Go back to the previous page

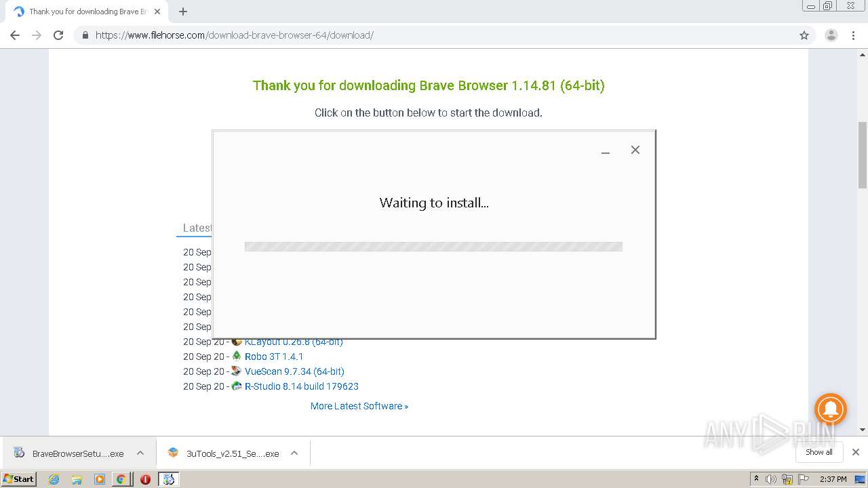(15, 35)
